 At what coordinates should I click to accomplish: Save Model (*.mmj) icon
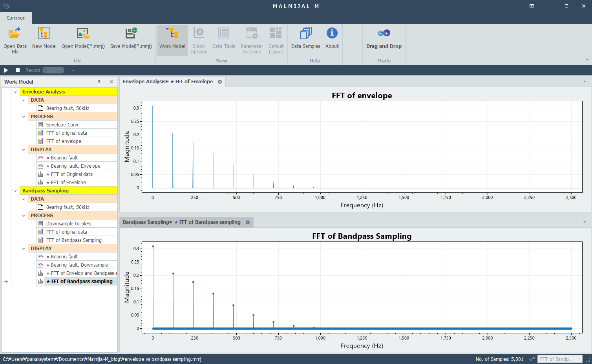click(131, 33)
